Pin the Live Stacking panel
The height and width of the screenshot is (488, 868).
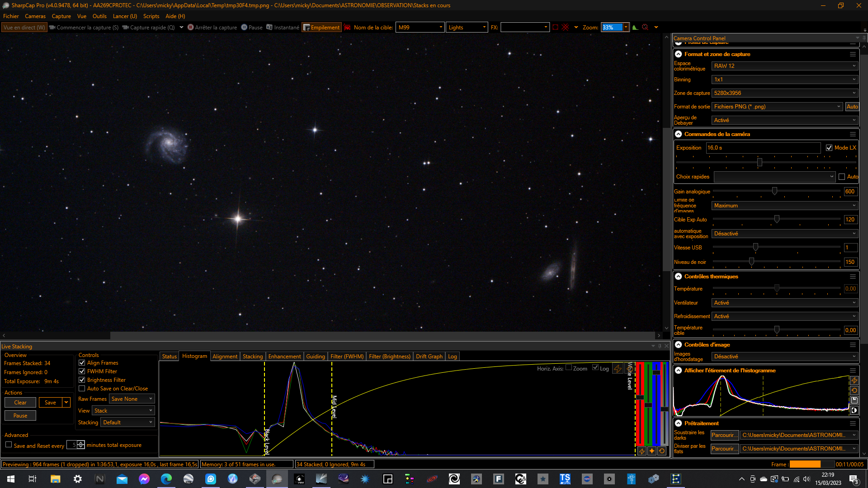click(660, 346)
